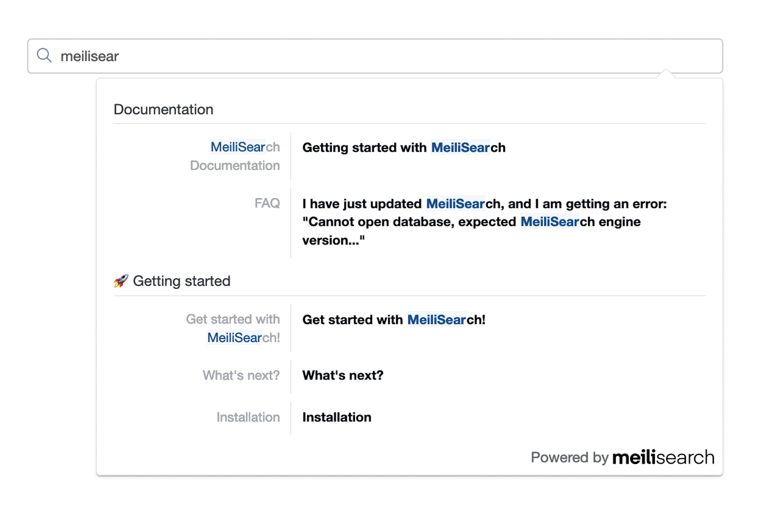Click the magnifying glass search icon

point(44,55)
